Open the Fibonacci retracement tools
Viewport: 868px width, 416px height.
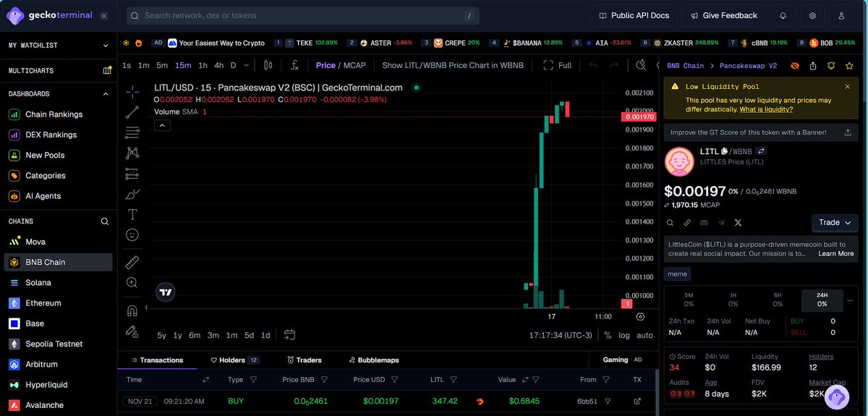coord(132,132)
